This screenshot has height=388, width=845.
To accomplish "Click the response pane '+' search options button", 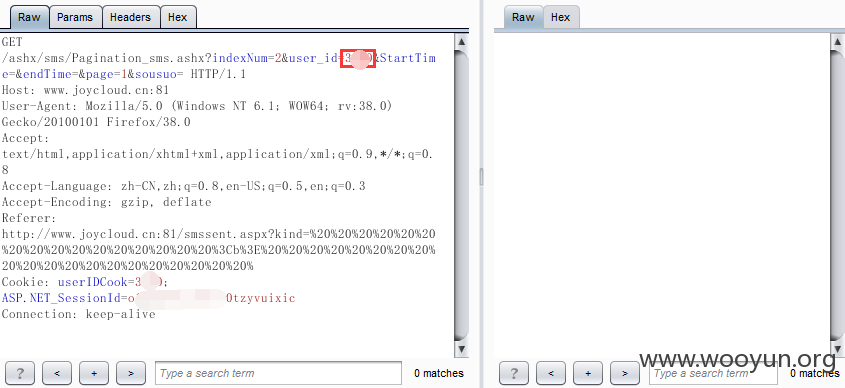I will 588,373.
